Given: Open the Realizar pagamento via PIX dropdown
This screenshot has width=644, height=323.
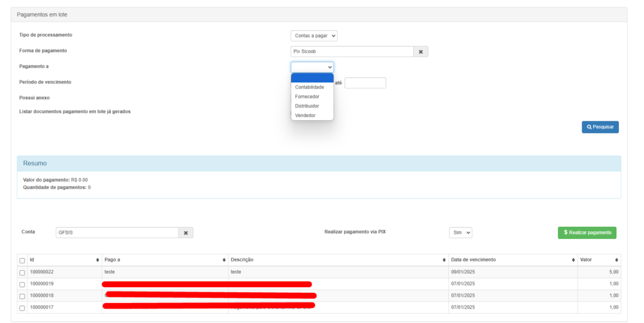Looking at the screenshot, I should pyautogui.click(x=460, y=233).
